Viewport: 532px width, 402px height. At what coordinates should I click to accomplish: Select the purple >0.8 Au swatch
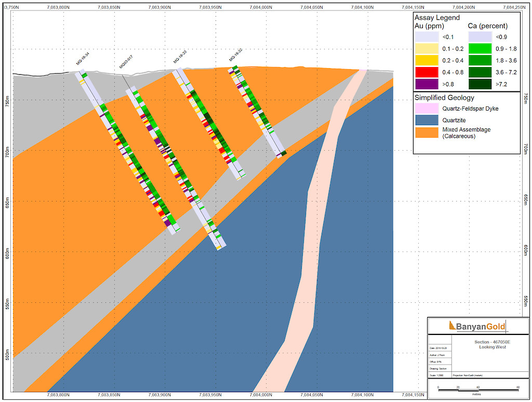click(x=427, y=84)
